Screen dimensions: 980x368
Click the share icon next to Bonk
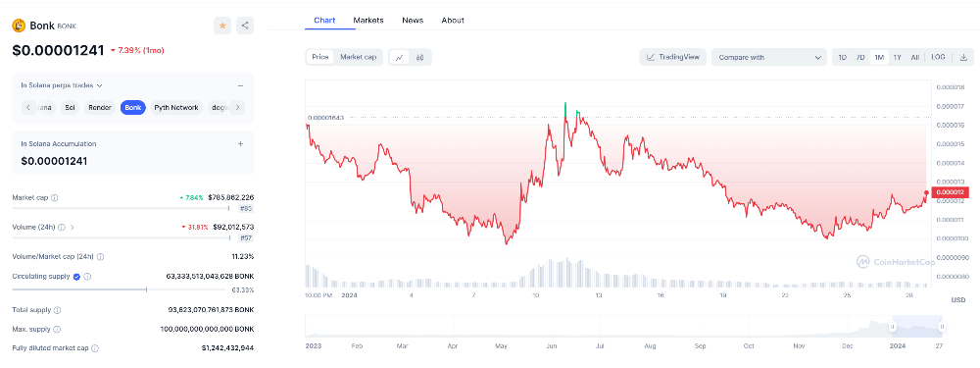tap(245, 26)
